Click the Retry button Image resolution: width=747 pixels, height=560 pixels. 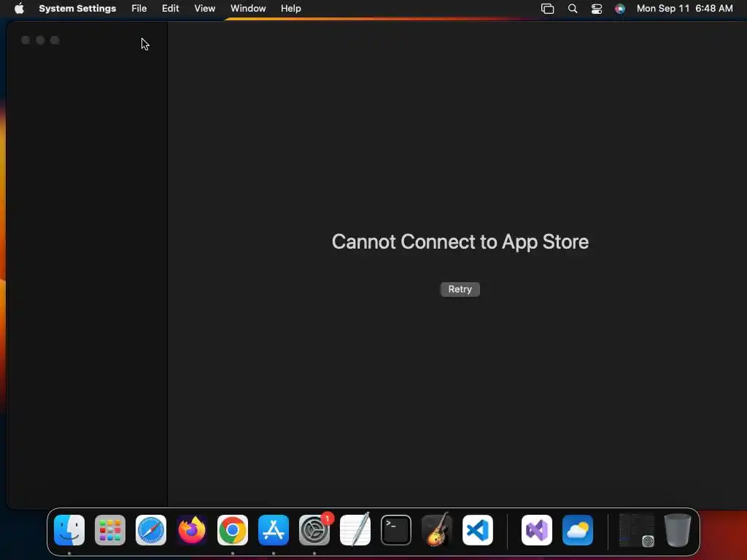coord(460,289)
